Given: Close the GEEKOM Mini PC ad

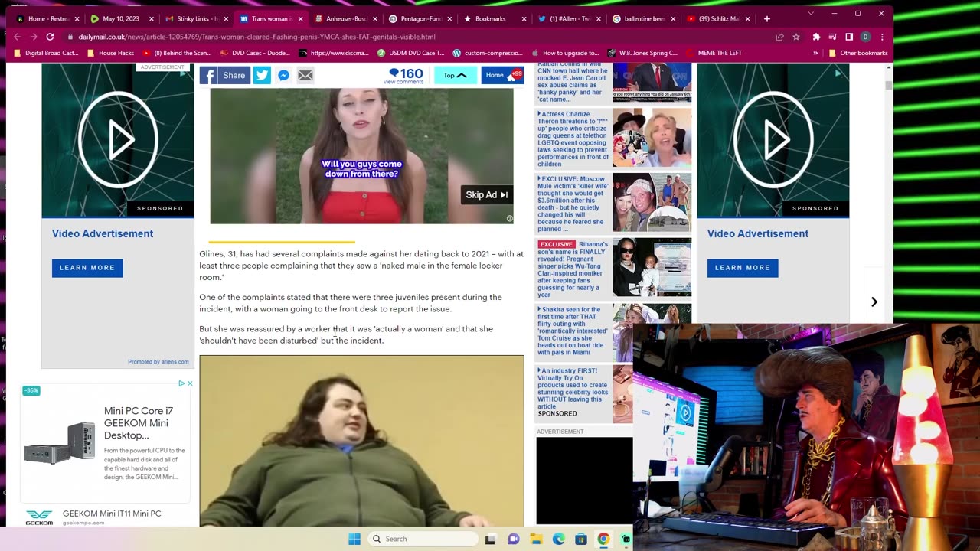Looking at the screenshot, I should 190,383.
